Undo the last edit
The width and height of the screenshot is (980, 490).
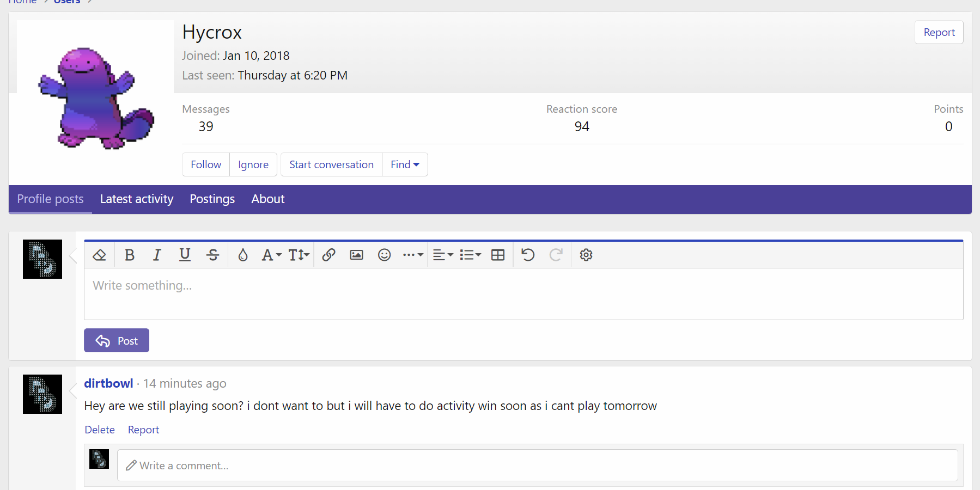pyautogui.click(x=528, y=255)
